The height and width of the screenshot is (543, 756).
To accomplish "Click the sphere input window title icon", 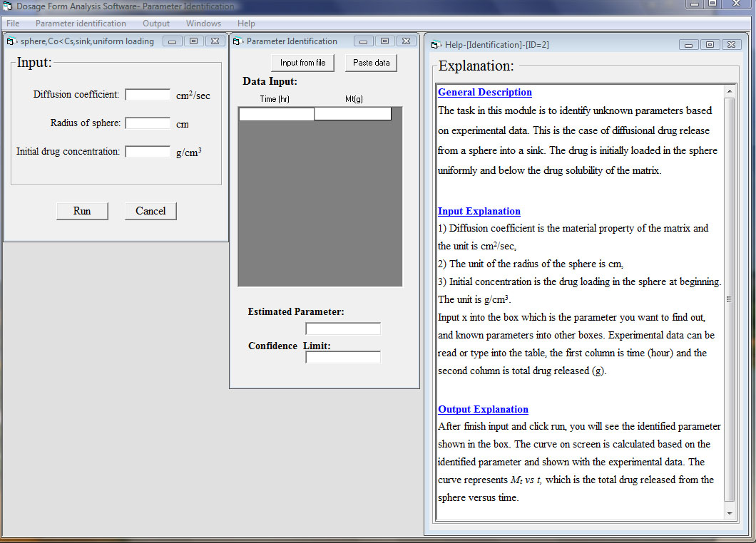I will click(11, 41).
